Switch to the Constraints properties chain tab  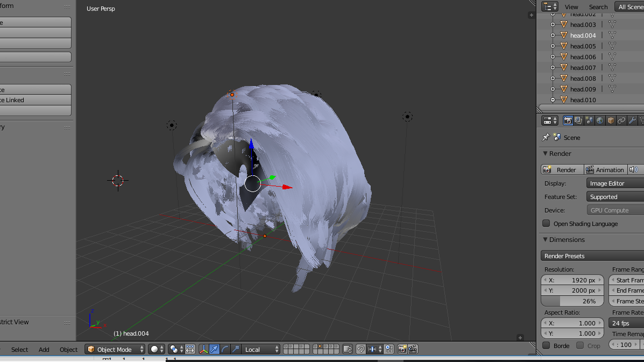[x=621, y=120]
